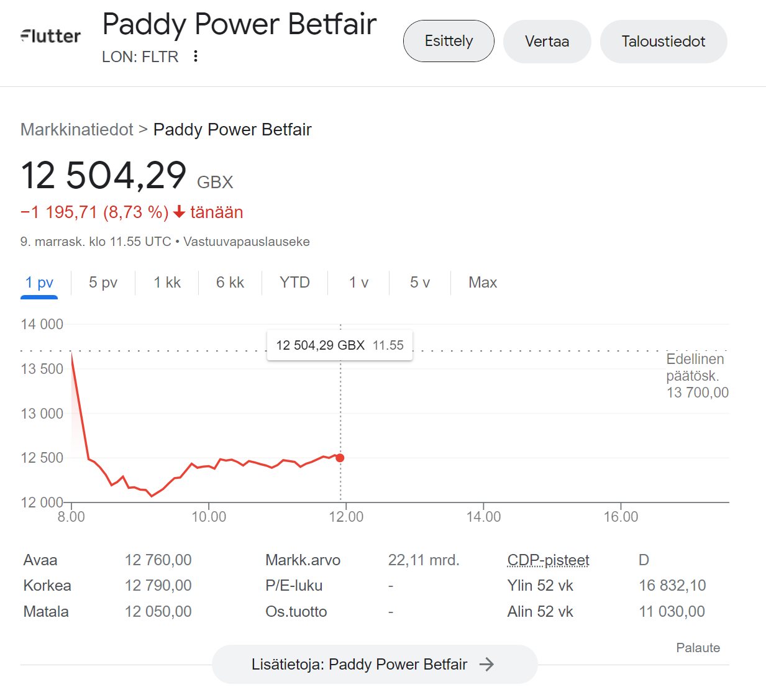Click the CDP-pisteet label
766x700 pixels.
548,560
